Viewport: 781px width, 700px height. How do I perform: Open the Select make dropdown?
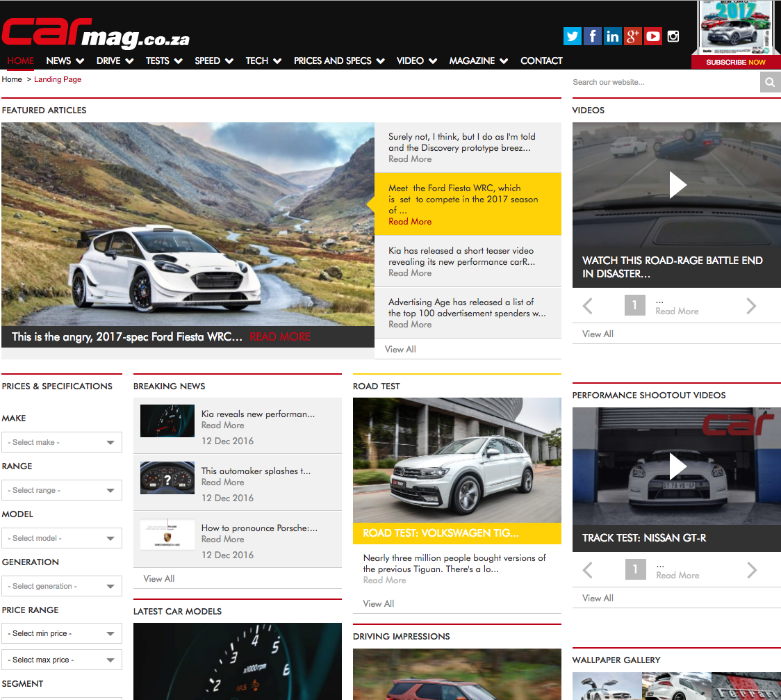pos(62,442)
